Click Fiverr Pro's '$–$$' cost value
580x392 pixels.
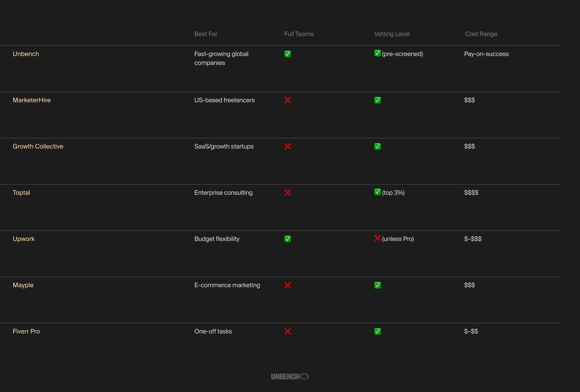pos(471,331)
